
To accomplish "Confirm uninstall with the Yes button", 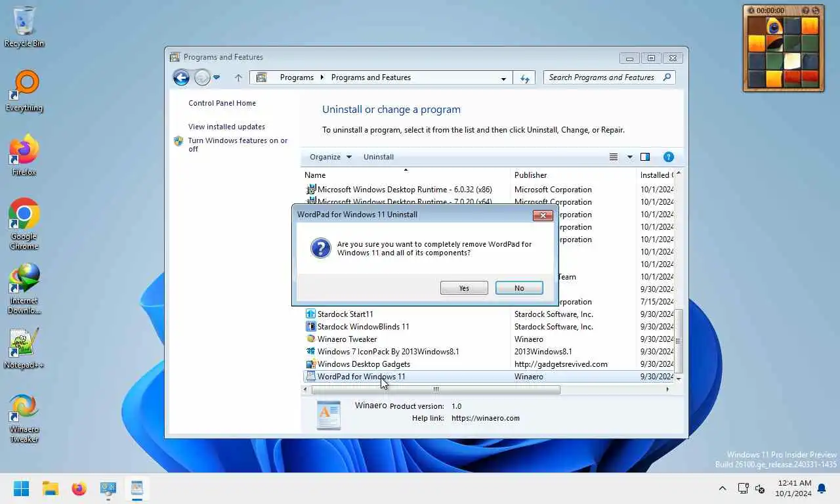I will (464, 288).
